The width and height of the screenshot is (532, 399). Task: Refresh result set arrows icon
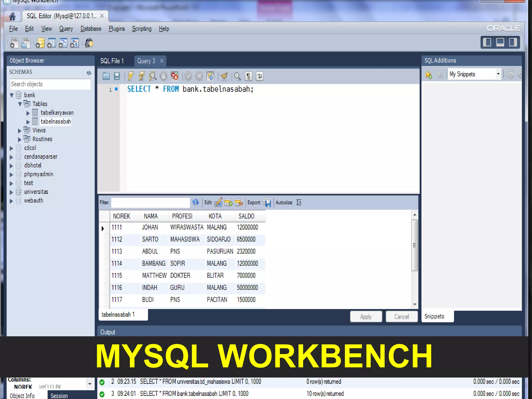[x=195, y=202]
